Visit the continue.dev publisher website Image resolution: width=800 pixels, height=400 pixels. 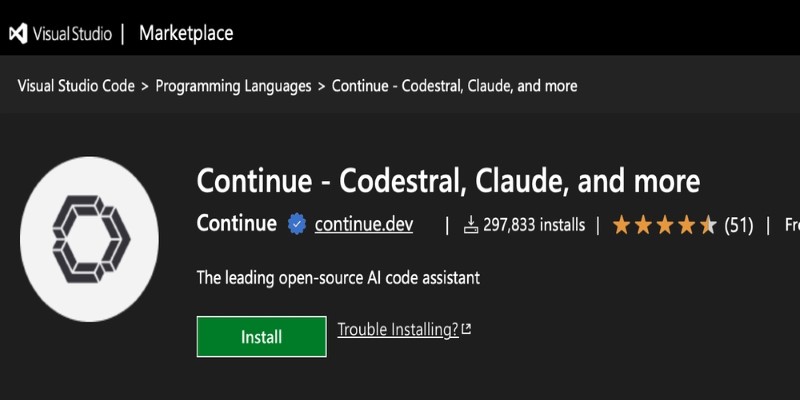(364, 224)
